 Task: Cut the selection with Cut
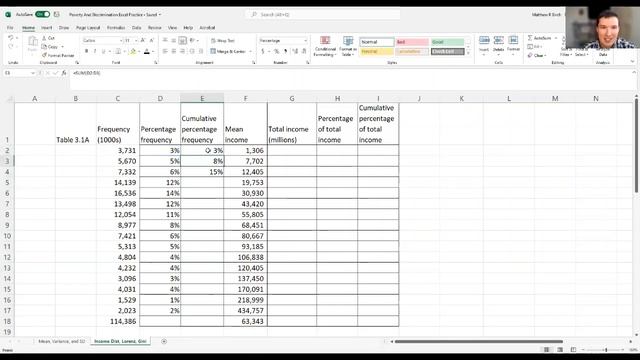48,38
